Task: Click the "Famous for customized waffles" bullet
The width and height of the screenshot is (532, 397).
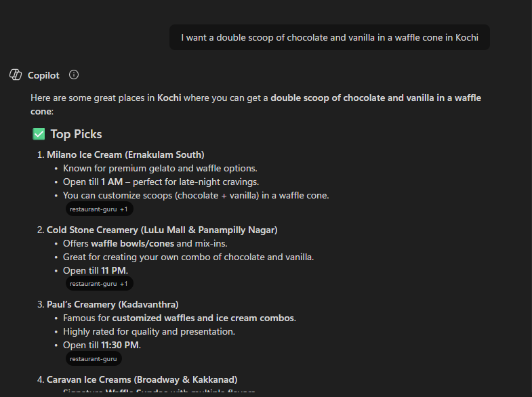Action: (180, 318)
